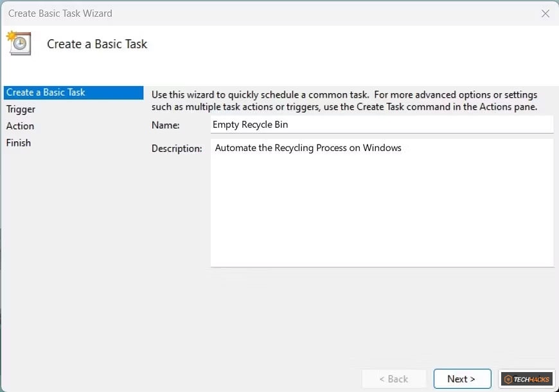
Task: Click inside the Name input field
Action: (382, 125)
